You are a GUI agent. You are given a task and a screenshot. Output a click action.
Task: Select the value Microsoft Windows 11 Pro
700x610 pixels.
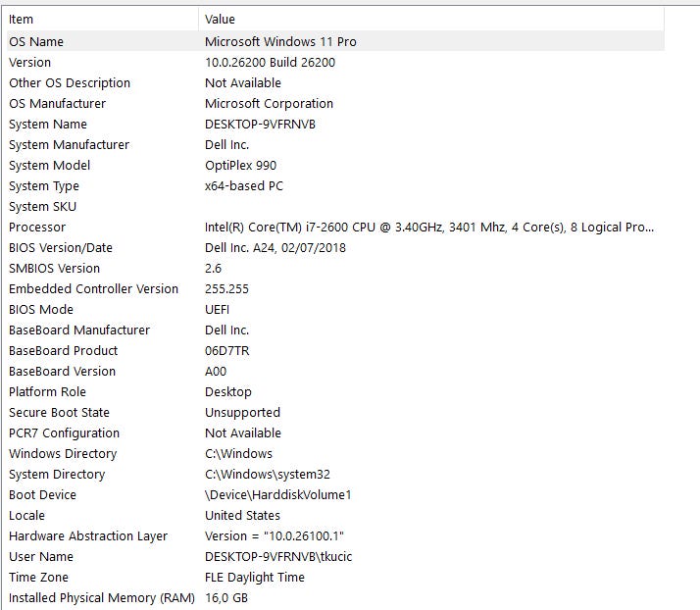click(280, 42)
